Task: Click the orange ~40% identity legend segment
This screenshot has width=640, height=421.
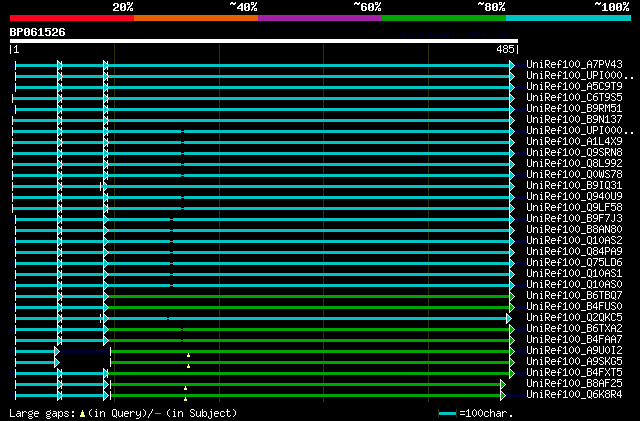Action: (x=195, y=17)
